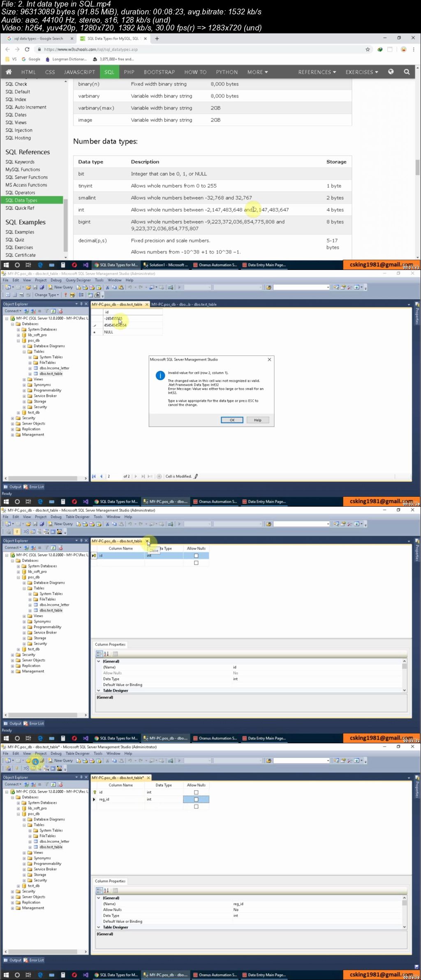Open Edge browser from top frame taskbar

(40, 265)
